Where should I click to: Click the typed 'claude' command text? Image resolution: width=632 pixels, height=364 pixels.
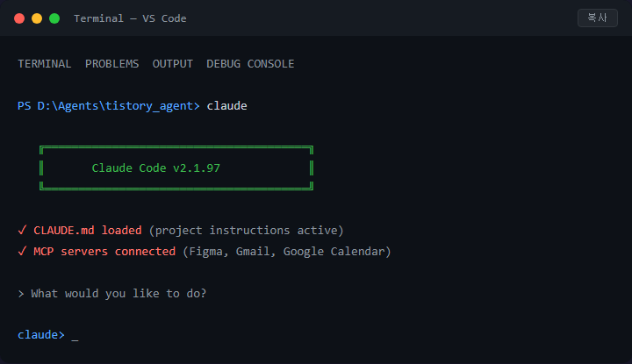tap(227, 106)
